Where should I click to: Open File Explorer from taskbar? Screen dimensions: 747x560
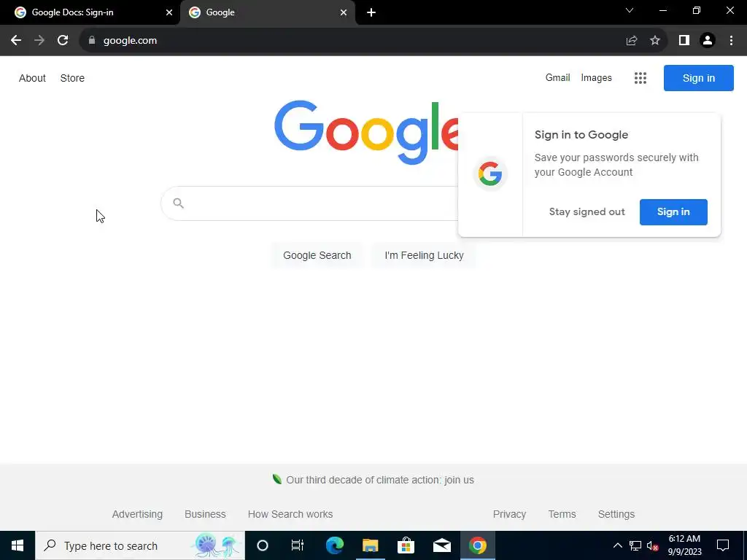point(370,545)
